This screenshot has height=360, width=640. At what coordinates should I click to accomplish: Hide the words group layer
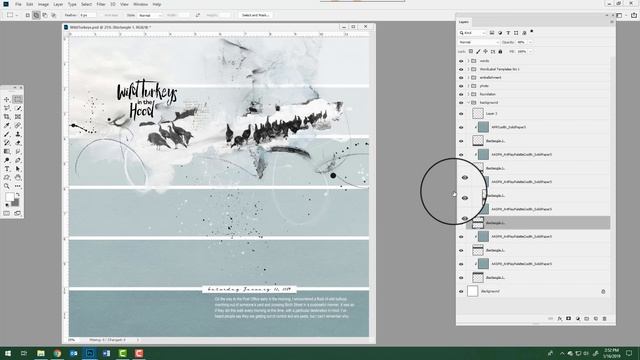(461, 61)
